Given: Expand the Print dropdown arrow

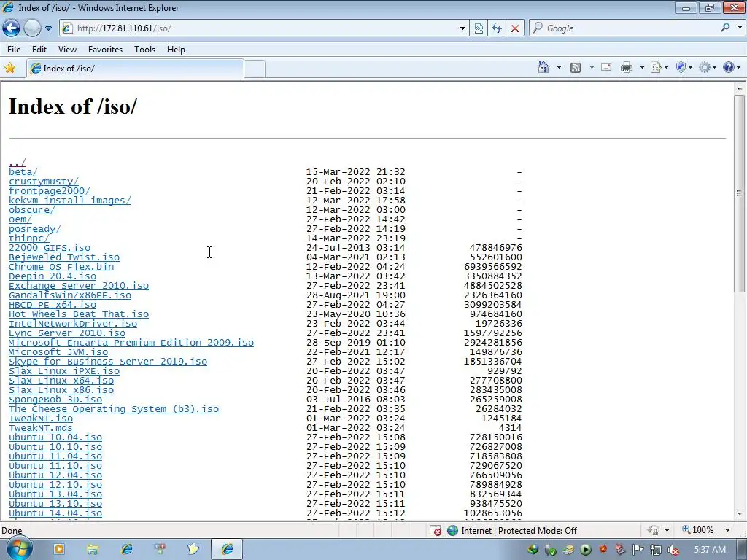Looking at the screenshot, I should [642, 68].
